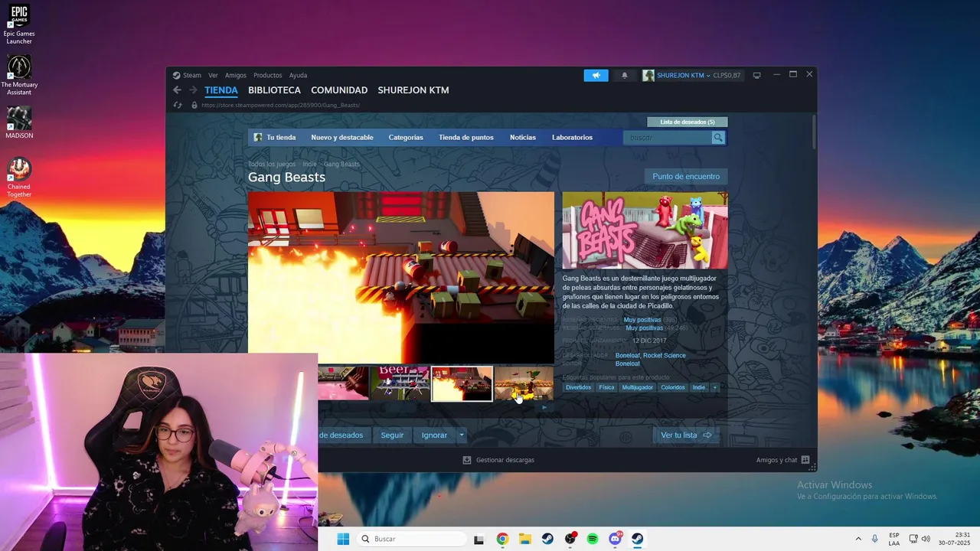This screenshot has width=980, height=551.
Task: Open Spotify from the taskbar
Action: tap(593, 539)
